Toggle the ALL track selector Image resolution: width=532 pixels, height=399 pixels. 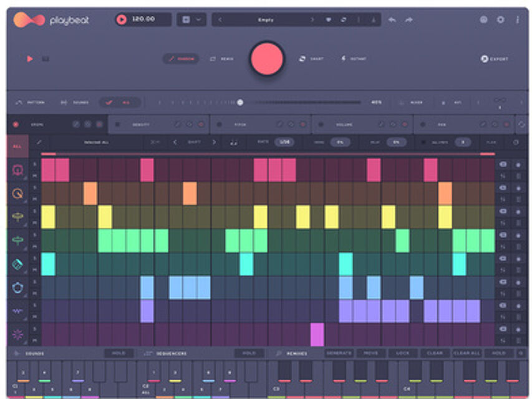(17, 145)
